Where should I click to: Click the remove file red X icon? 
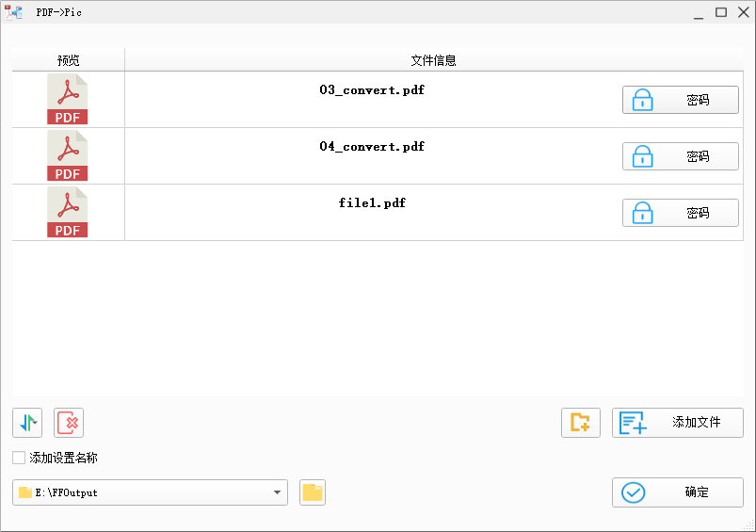coord(69,423)
